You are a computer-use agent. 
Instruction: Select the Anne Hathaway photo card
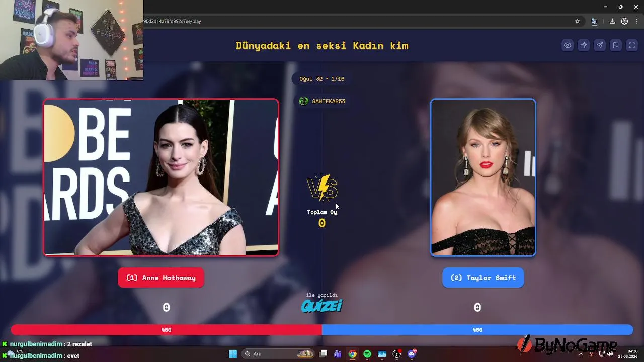[x=161, y=177]
